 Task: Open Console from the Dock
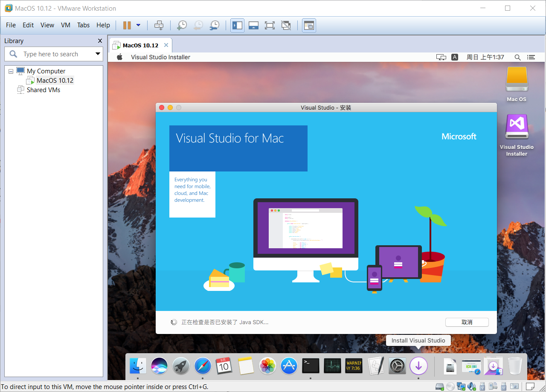(x=354, y=366)
